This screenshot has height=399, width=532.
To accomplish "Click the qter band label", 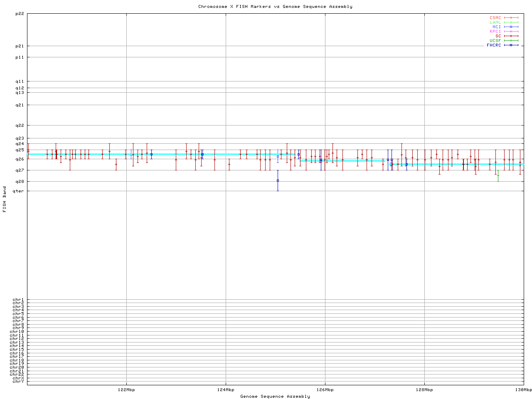I will coord(18,191).
